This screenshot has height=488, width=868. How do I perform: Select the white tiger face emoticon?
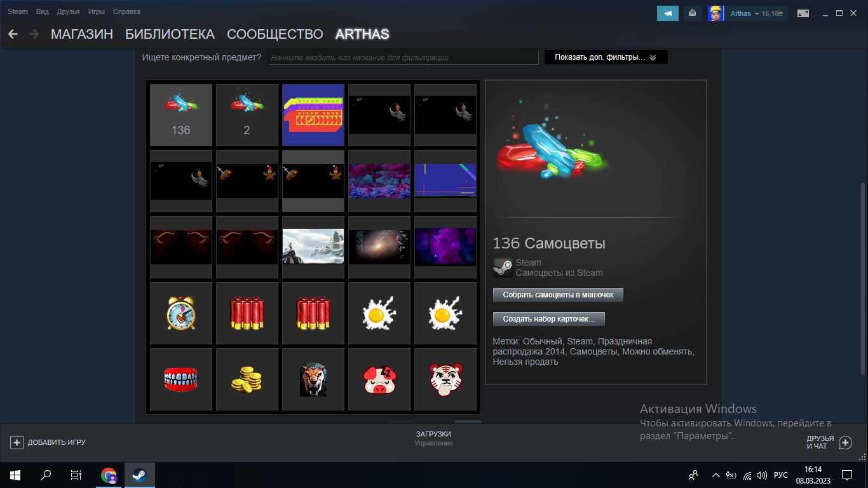tap(445, 379)
